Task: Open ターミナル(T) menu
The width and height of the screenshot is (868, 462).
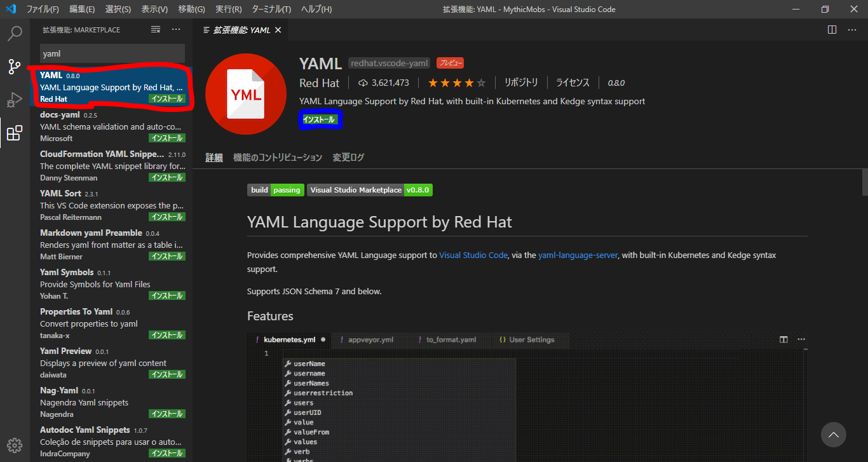Action: pyautogui.click(x=271, y=10)
